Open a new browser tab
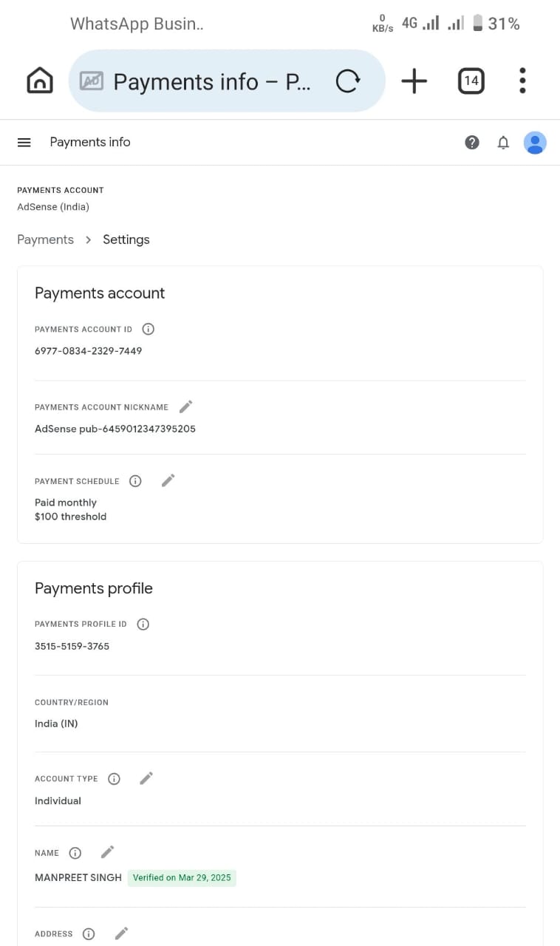 click(x=414, y=81)
